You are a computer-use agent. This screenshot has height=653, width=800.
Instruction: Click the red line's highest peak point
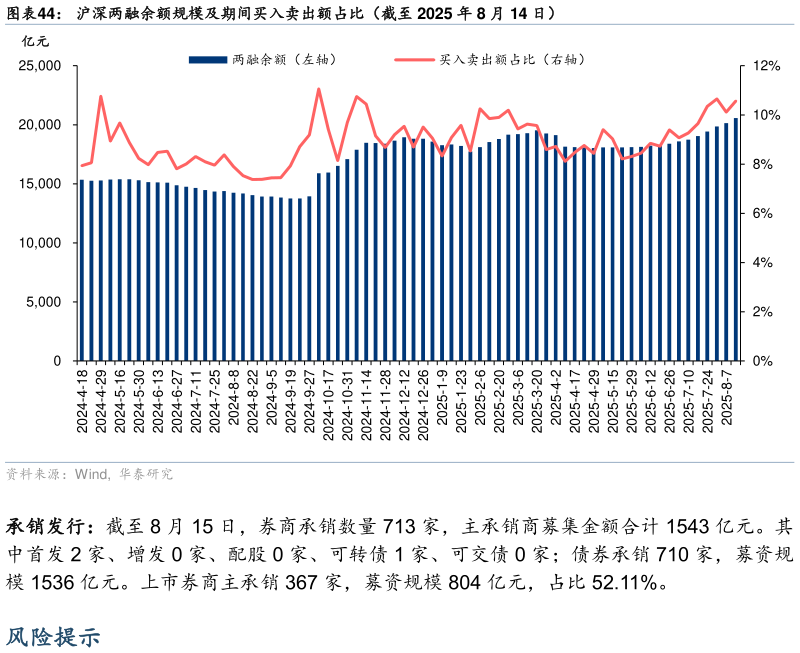(x=318, y=89)
